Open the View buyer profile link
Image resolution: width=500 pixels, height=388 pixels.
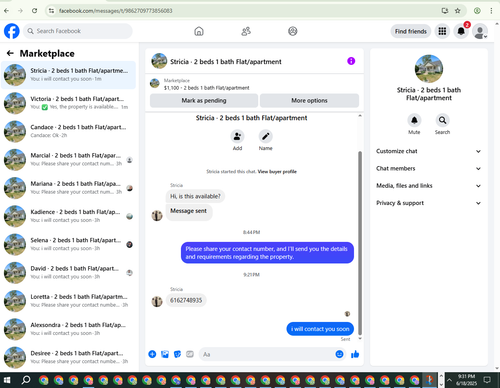(277, 172)
